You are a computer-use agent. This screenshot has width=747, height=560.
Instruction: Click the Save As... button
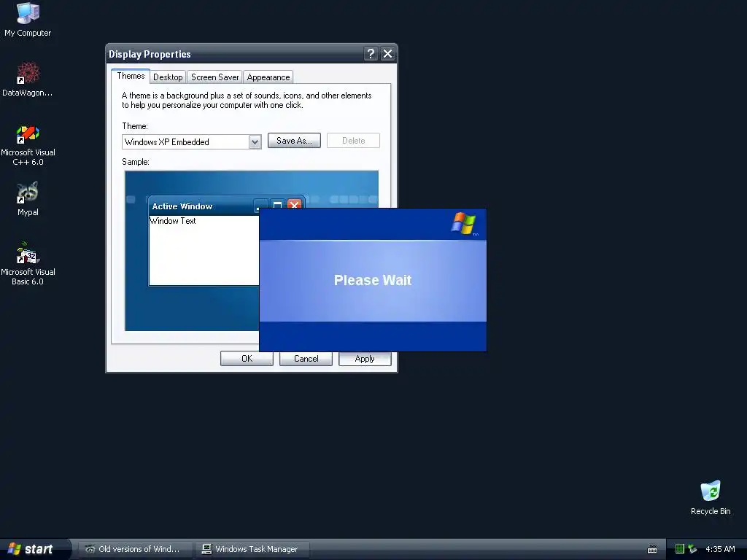(294, 141)
